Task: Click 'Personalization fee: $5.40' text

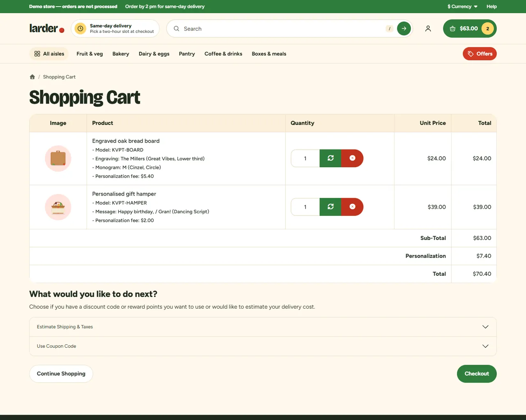Action: [123, 176]
